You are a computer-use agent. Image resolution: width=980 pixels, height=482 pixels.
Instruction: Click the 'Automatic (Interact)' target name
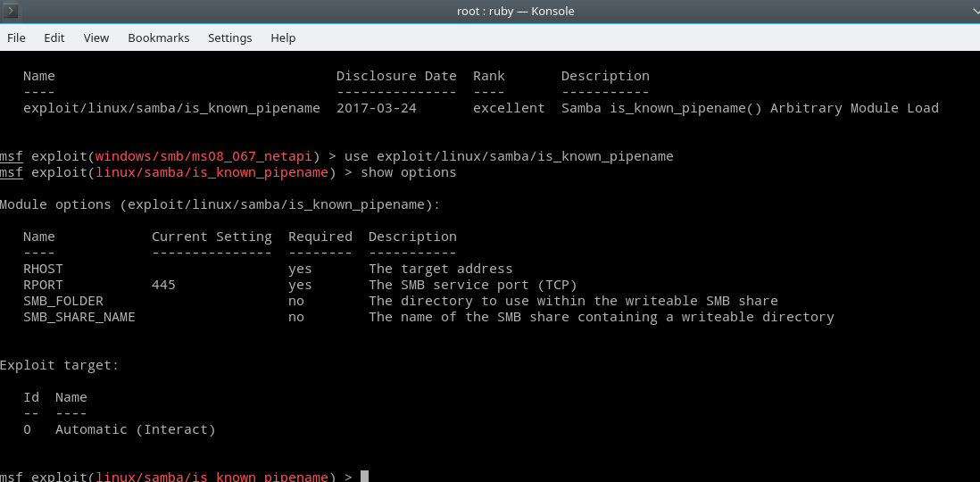136,429
